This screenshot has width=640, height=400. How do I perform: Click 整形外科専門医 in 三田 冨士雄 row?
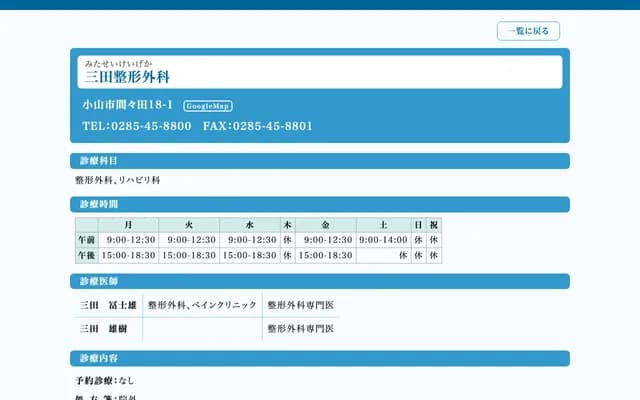301,305
